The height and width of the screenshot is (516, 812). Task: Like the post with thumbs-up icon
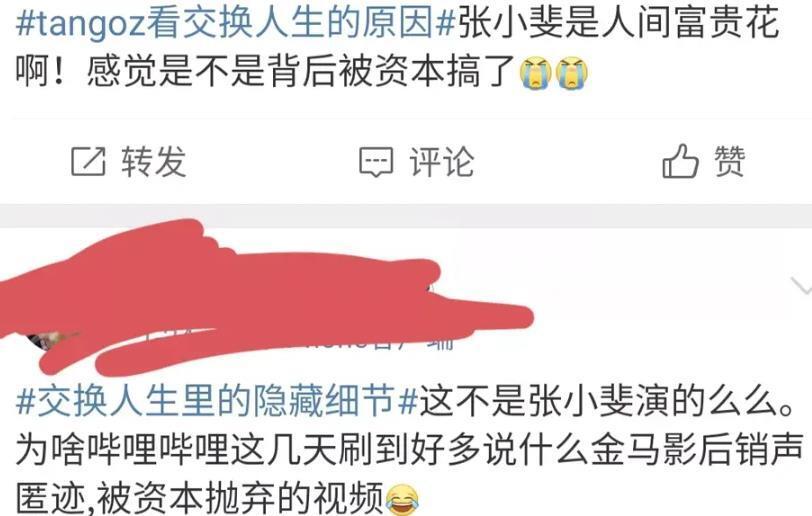680,161
